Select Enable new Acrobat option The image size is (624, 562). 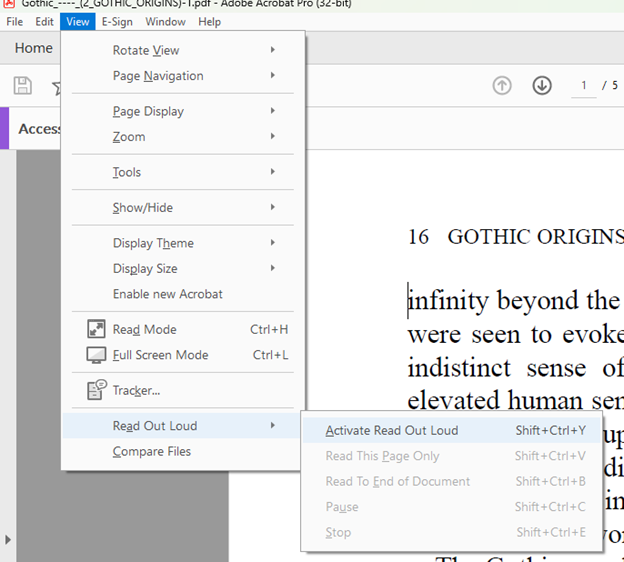click(x=168, y=294)
